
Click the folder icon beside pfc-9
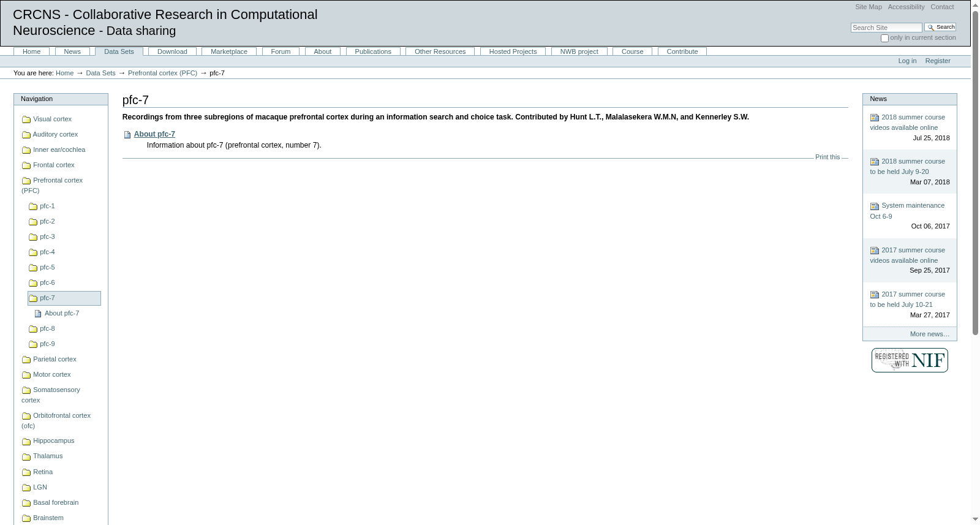(33, 344)
